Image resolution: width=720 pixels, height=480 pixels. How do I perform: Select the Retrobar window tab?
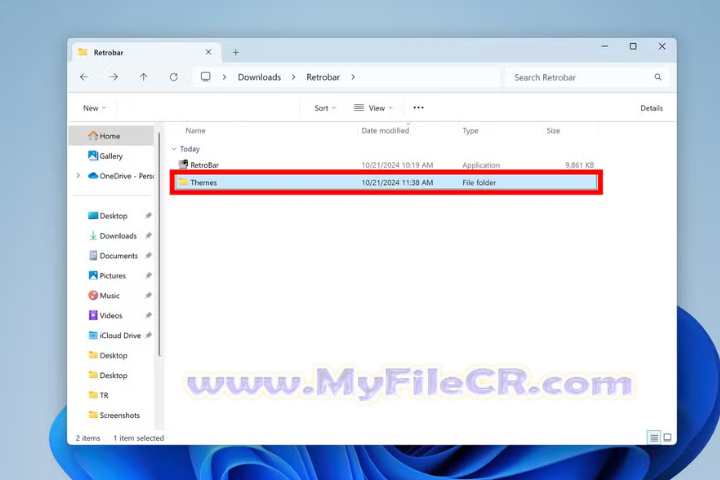tap(146, 52)
